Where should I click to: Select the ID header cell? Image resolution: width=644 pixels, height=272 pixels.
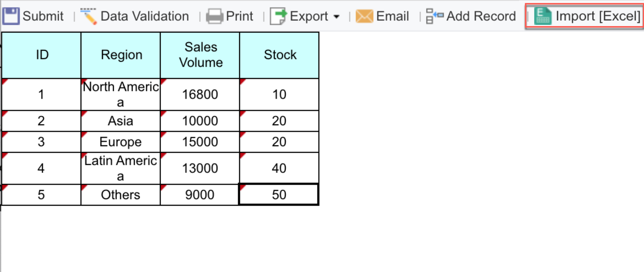tap(41, 54)
